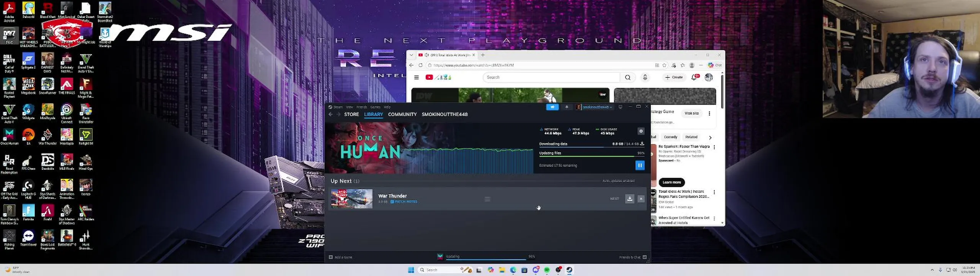This screenshot has width=980, height=276.
Task: Open a new browser tab
Action: [x=483, y=55]
